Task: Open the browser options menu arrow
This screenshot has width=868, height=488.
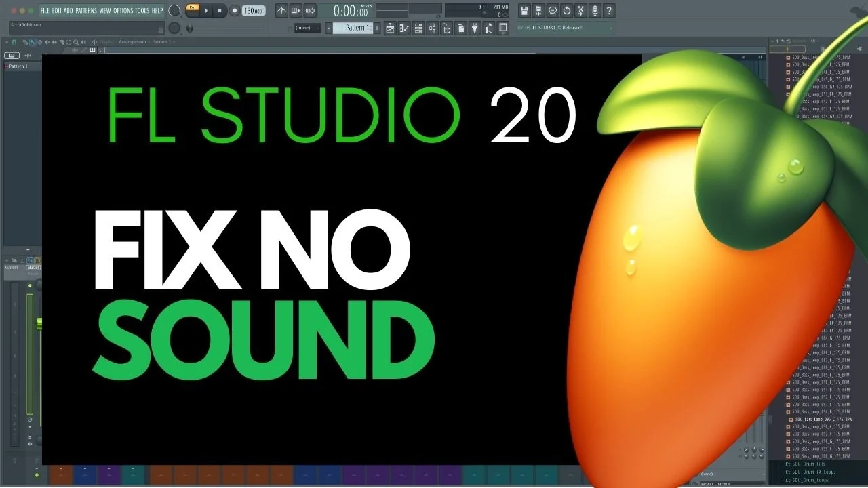Action: pyautogui.click(x=772, y=41)
